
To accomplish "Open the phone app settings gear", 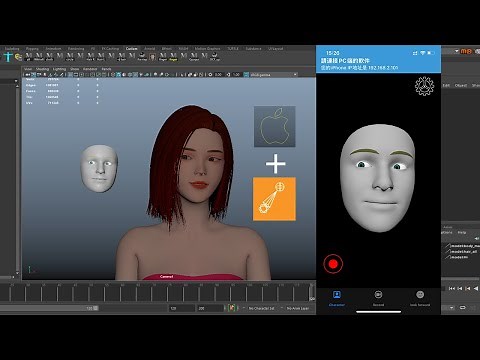I will pyautogui.click(x=424, y=86).
